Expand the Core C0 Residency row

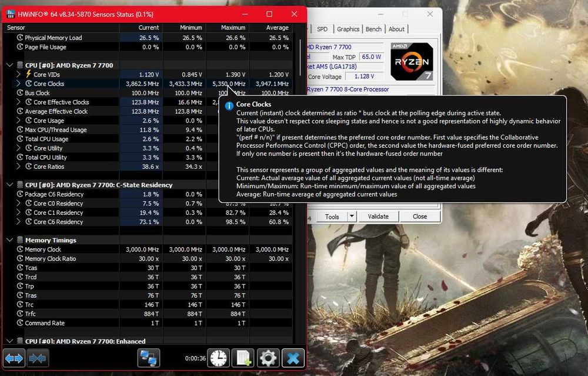pos(18,203)
